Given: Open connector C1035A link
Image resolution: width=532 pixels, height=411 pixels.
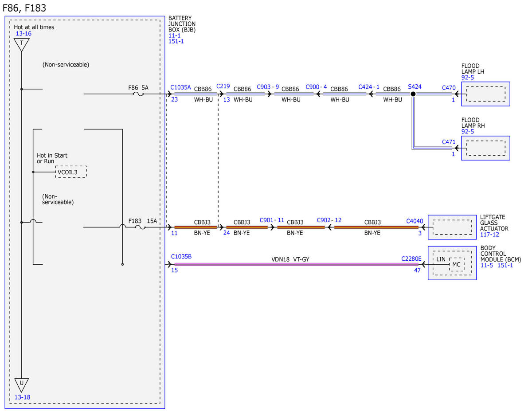Looking at the screenshot, I should [180, 87].
